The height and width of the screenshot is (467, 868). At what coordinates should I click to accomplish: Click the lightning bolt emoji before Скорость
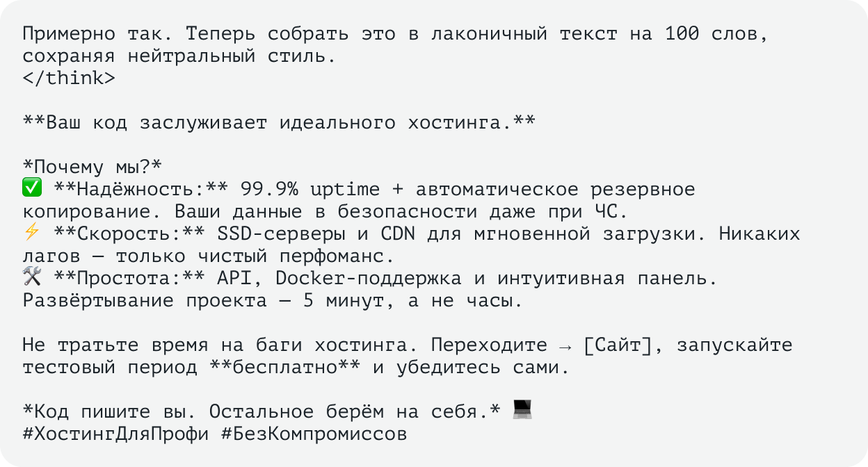[32, 233]
